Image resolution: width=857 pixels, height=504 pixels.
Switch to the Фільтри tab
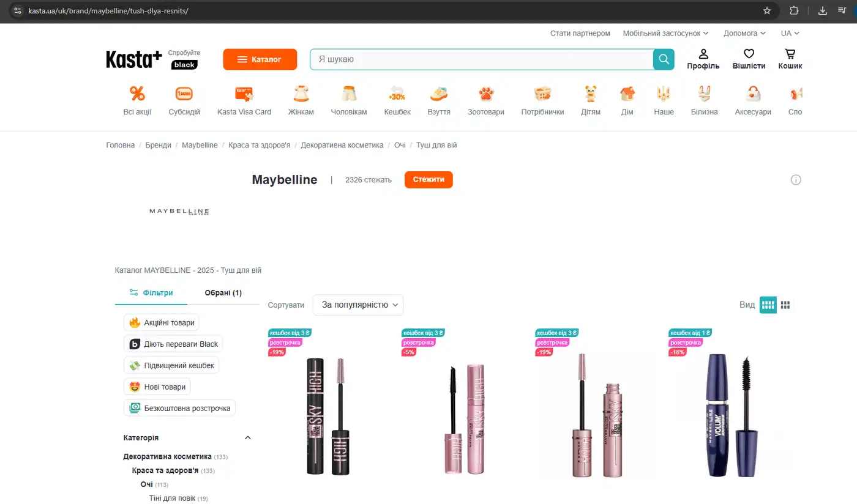(x=151, y=293)
